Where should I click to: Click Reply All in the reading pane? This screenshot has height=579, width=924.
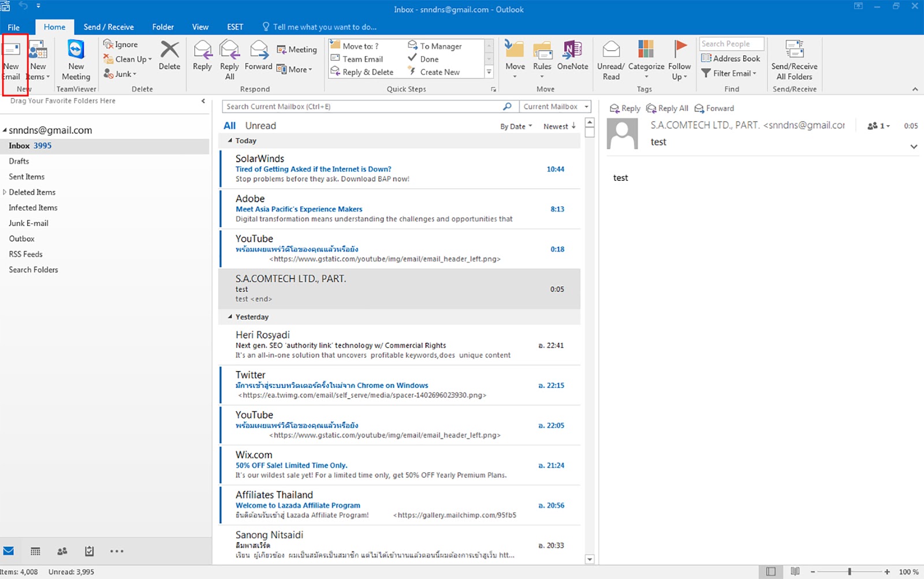[667, 108]
